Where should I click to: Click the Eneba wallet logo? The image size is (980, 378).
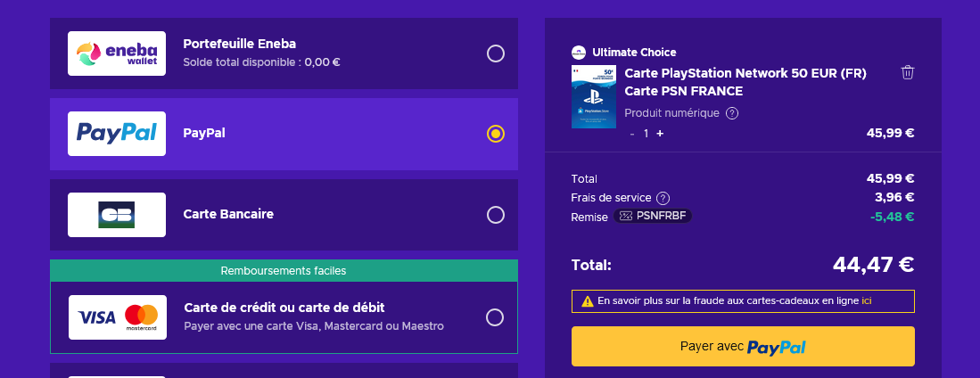point(117,53)
